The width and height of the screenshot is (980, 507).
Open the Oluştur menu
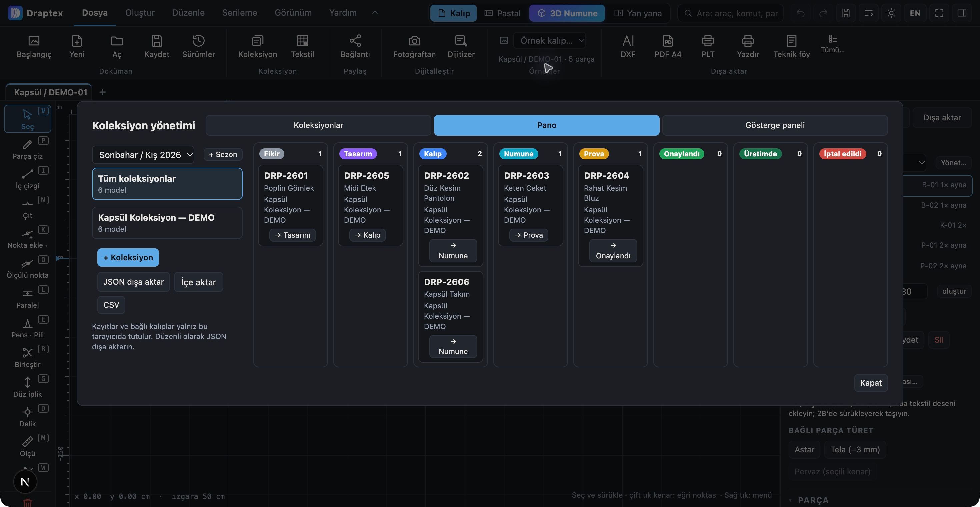pos(140,13)
